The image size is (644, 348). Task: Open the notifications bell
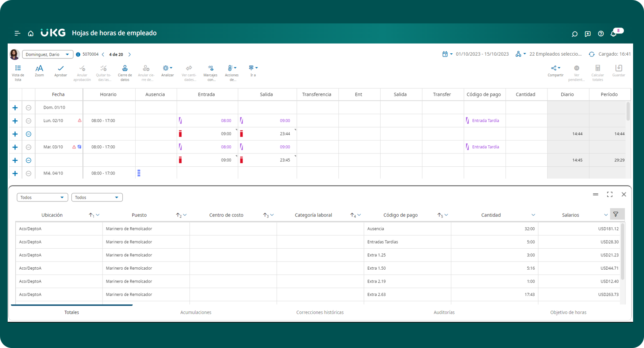[x=613, y=34]
